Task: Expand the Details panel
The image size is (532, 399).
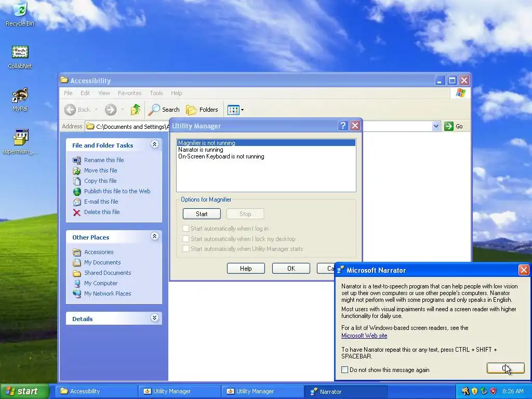Action: click(154, 318)
